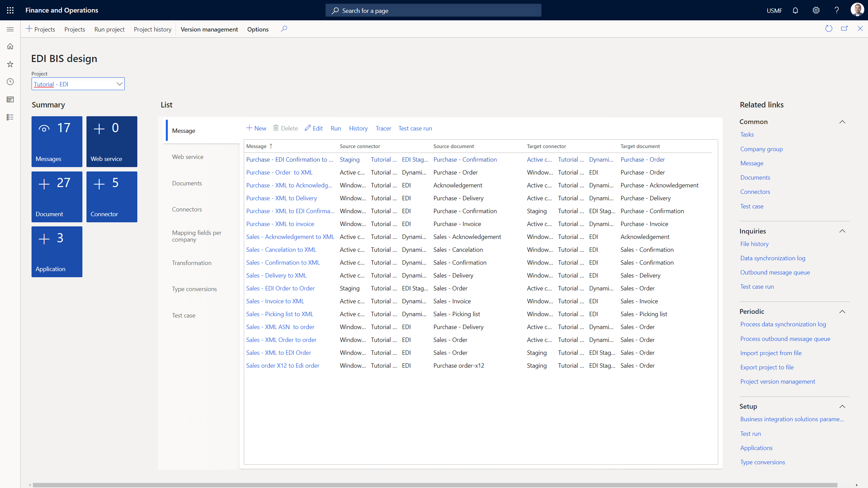The height and width of the screenshot is (488, 868).
Task: Open the page in a new window icon
Action: pos(845,28)
